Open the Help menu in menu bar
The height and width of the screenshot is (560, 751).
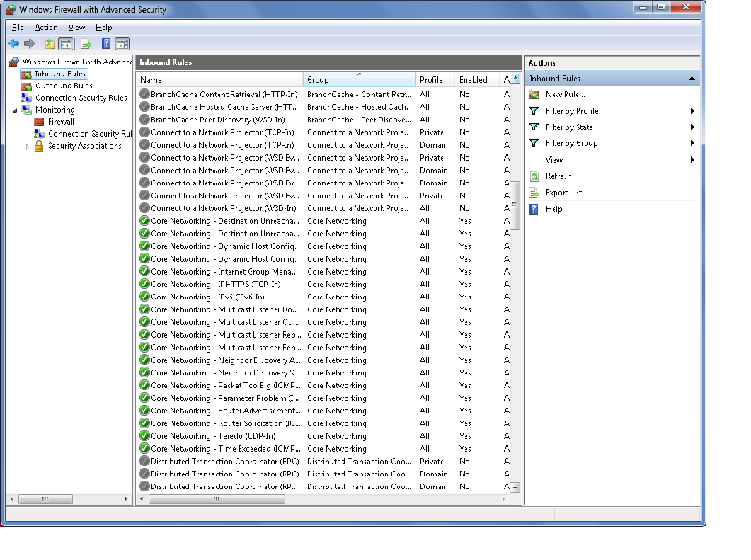pyautogui.click(x=103, y=28)
